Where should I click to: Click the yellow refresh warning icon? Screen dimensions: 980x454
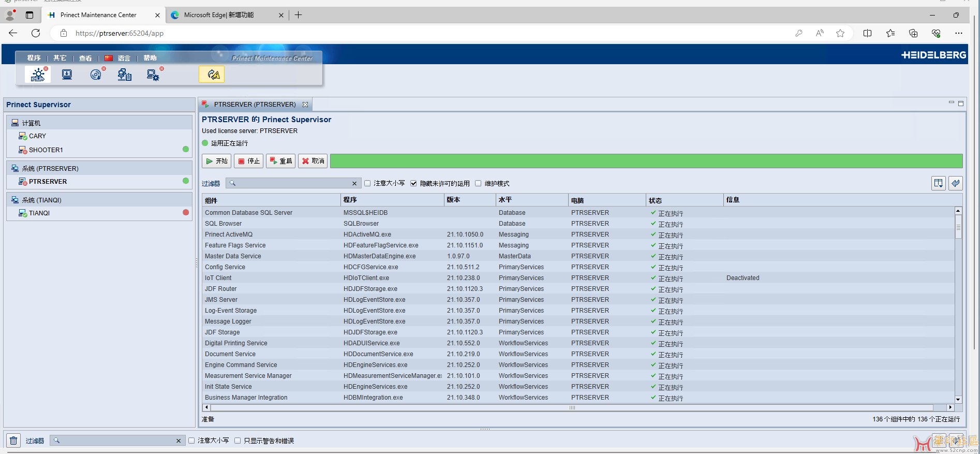pyautogui.click(x=212, y=75)
